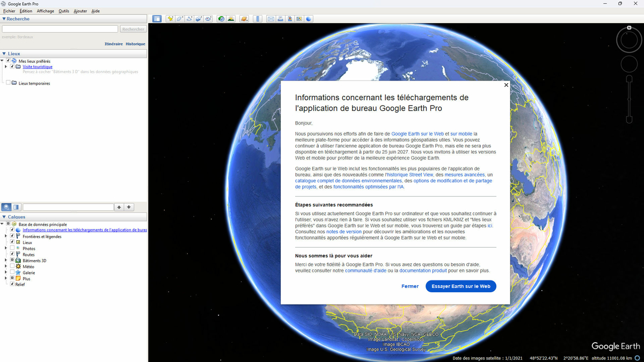This screenshot has height=362, width=644.
Task: Click Essayer Earth sur le Web button
Action: point(461,286)
